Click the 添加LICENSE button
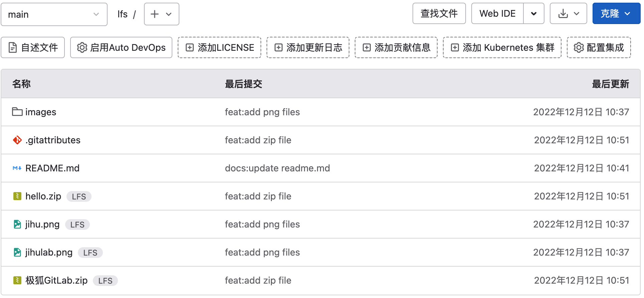Viewport: 644px width, 298px height. coord(219,47)
